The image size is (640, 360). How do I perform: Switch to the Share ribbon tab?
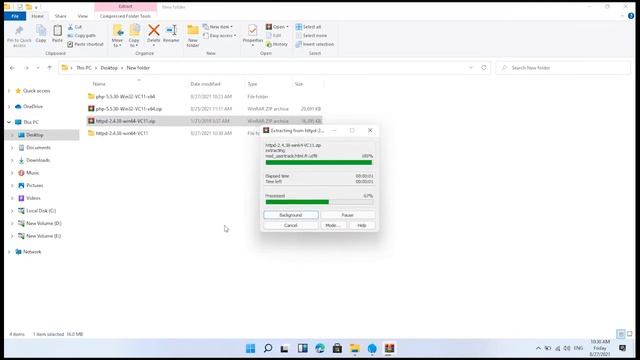(x=60, y=16)
